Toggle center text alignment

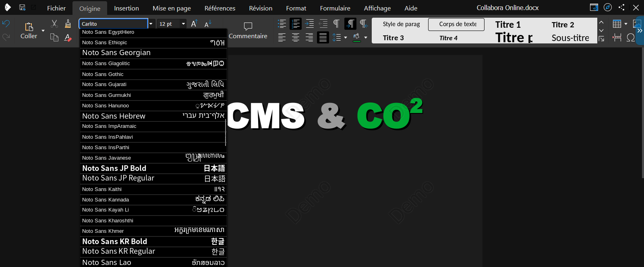[296, 37]
